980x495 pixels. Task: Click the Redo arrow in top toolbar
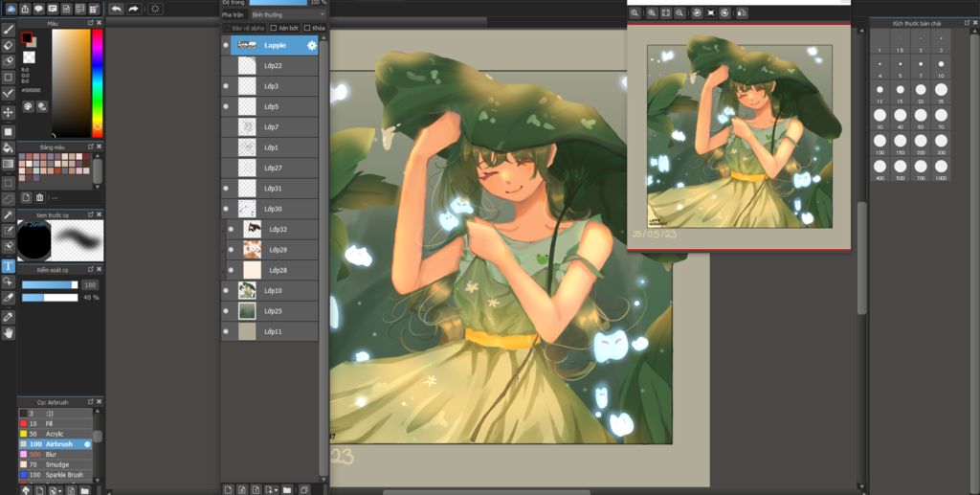tap(134, 9)
